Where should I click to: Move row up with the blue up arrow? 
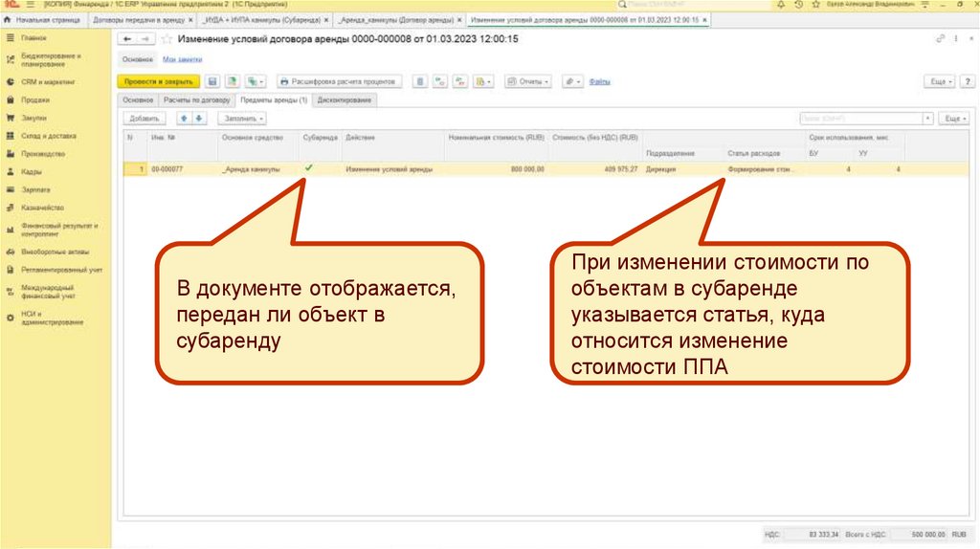(x=184, y=119)
